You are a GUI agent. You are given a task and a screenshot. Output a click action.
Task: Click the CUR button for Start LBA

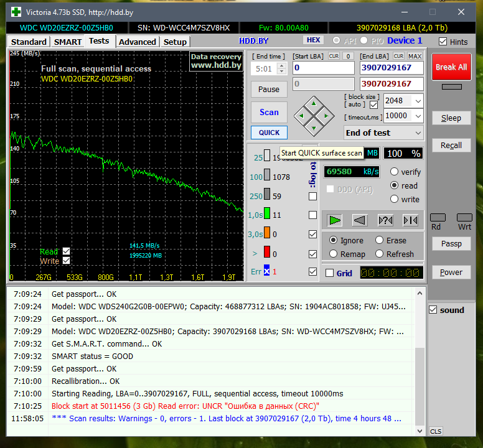[x=334, y=56]
